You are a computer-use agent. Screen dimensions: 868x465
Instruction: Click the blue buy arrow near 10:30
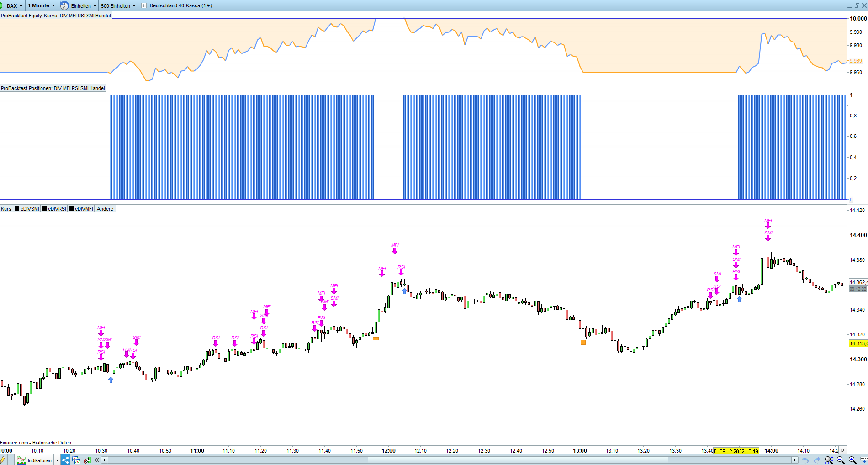111,380
